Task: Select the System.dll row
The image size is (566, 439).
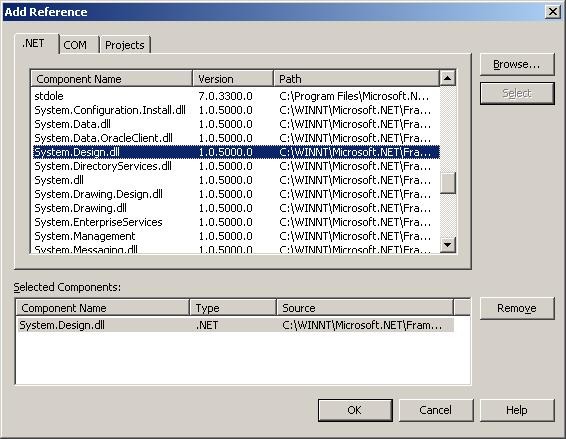Action: pyautogui.click(x=236, y=180)
